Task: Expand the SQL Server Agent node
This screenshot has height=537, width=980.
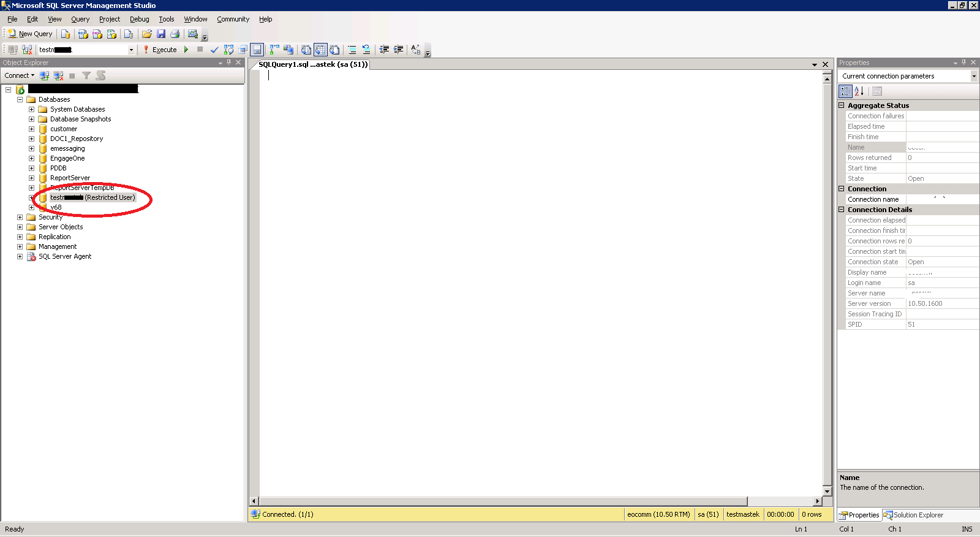Action: point(20,256)
